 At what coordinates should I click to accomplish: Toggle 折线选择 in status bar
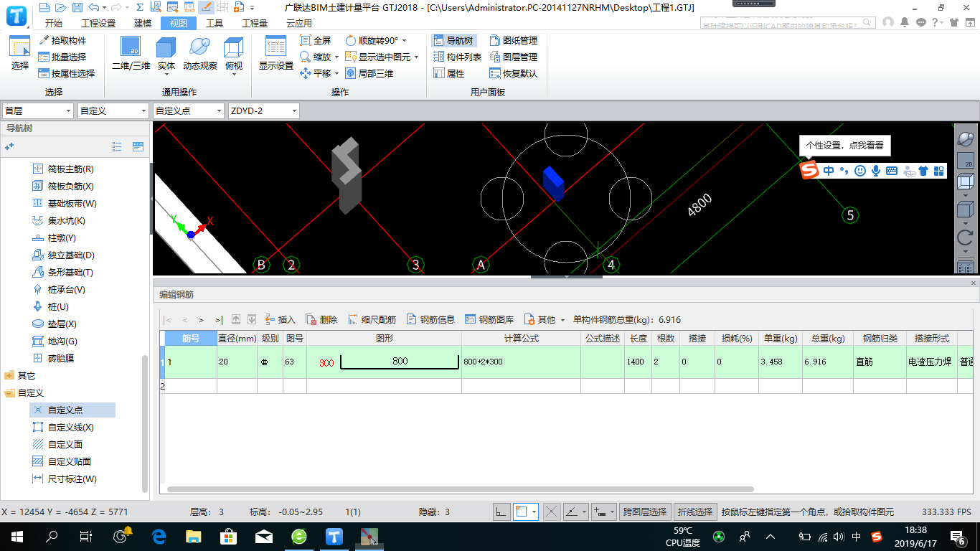click(695, 512)
